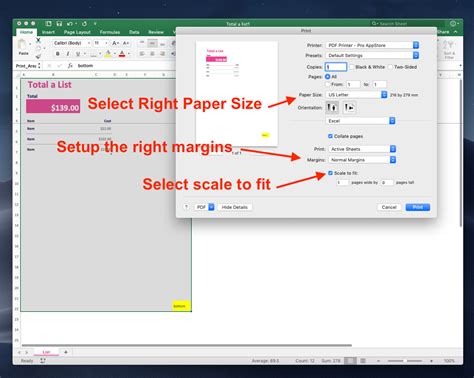Click the Paste clipboard icon
The height and width of the screenshot is (378, 474).
[23, 44]
